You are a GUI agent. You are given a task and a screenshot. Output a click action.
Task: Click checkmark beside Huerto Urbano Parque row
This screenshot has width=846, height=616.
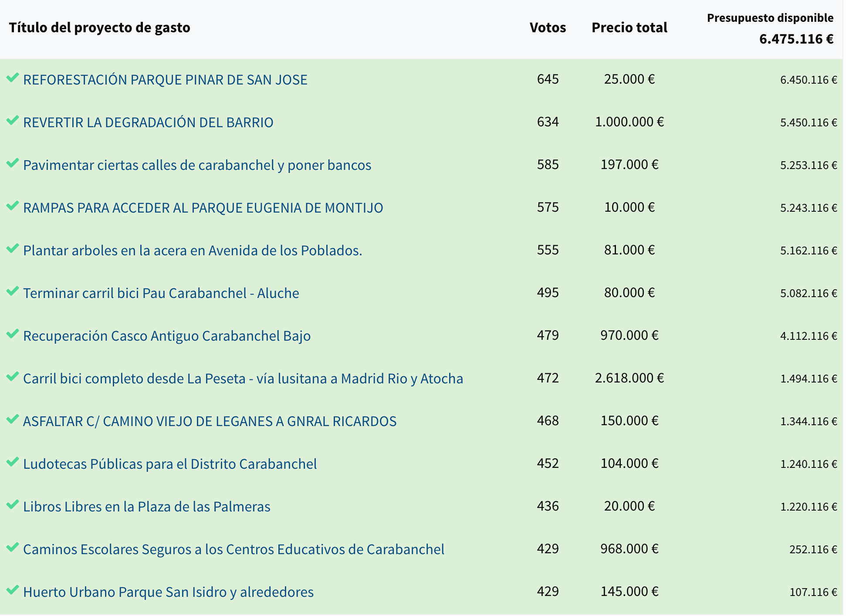13,590
